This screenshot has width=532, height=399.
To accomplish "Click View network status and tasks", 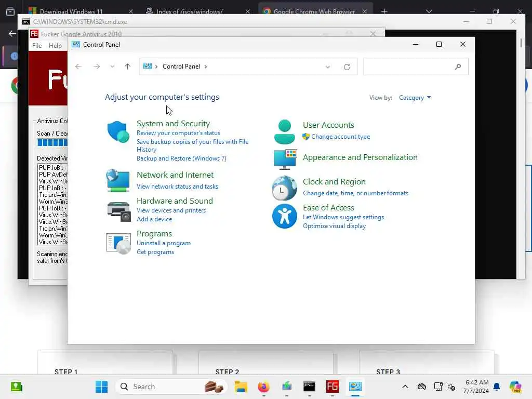I will pyautogui.click(x=178, y=187).
